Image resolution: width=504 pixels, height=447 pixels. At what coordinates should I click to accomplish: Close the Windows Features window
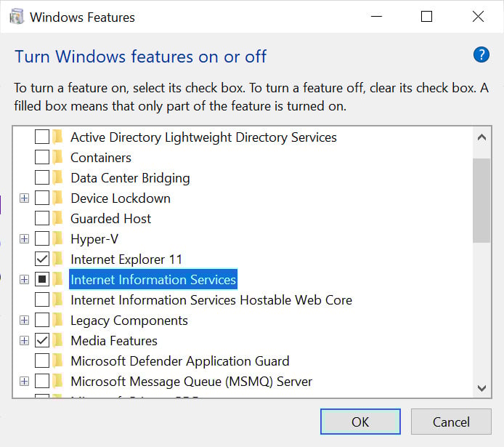[x=478, y=17]
